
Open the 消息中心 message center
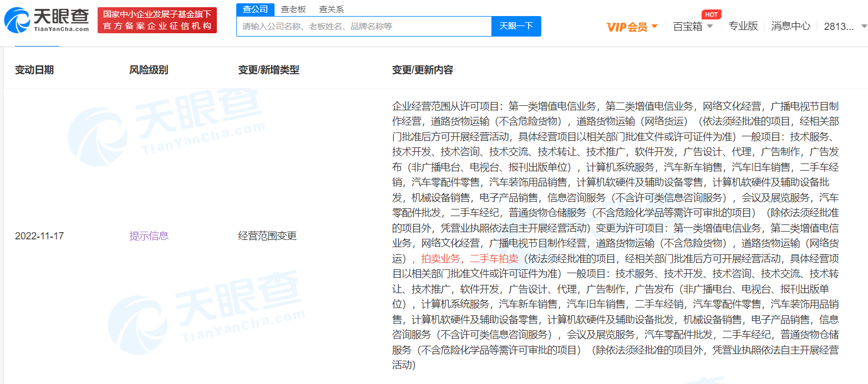coord(791,26)
